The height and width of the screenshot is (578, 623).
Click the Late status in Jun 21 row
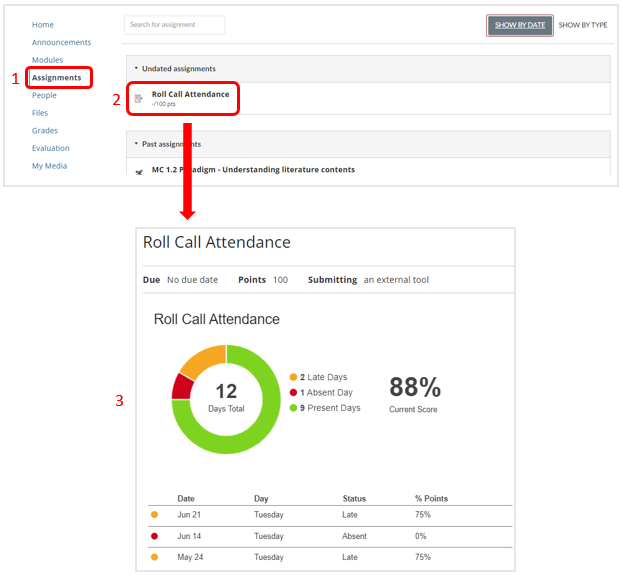click(350, 515)
